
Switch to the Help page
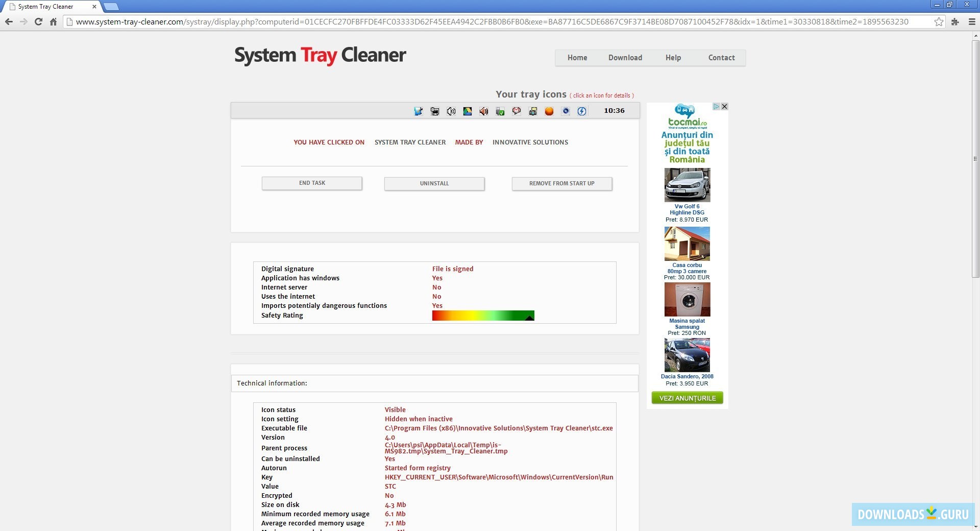[673, 58]
